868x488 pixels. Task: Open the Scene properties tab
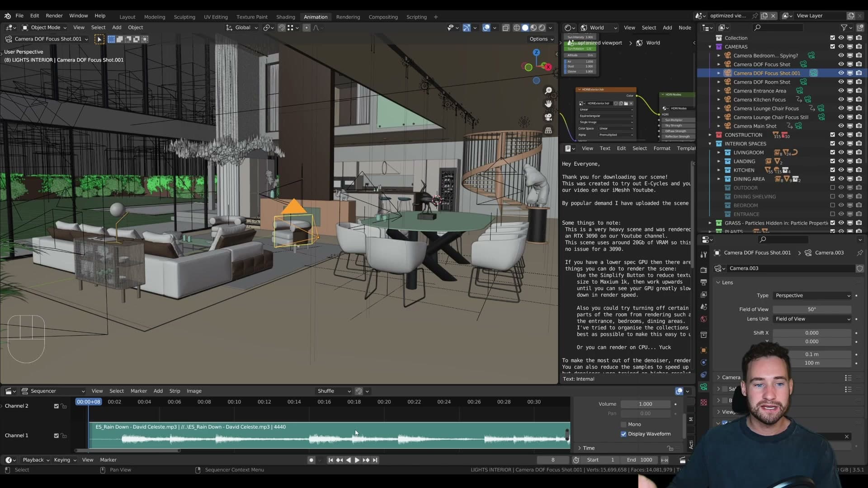703,306
